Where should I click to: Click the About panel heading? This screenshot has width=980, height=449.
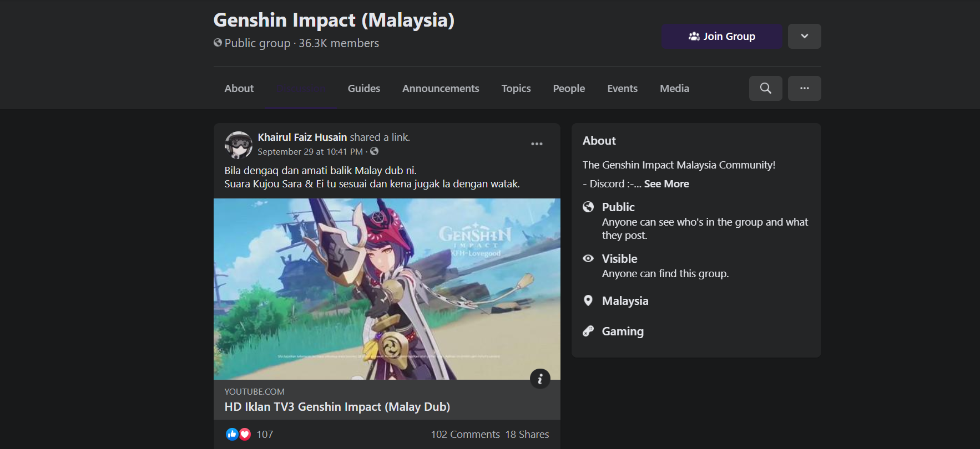(x=599, y=141)
